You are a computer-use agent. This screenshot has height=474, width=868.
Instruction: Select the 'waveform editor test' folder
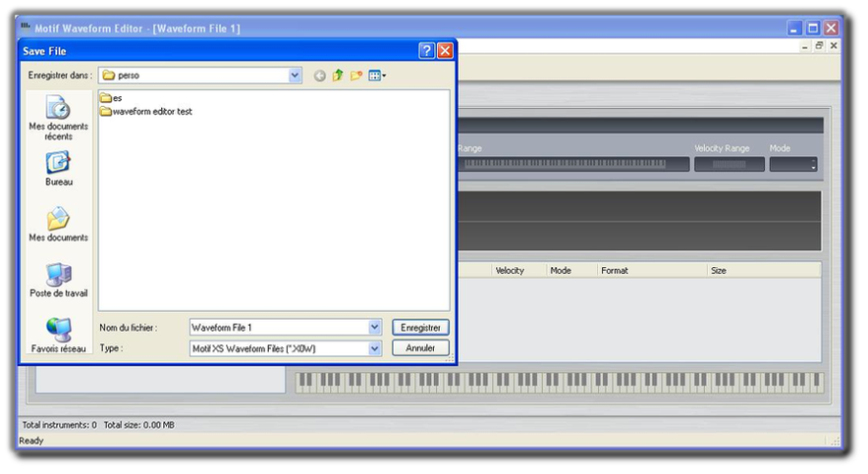pyautogui.click(x=146, y=112)
